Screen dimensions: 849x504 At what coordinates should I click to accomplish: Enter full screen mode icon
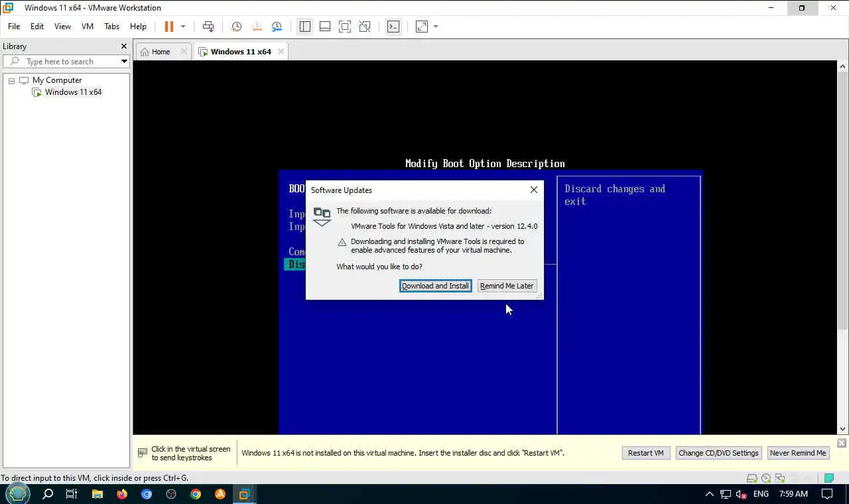click(345, 27)
